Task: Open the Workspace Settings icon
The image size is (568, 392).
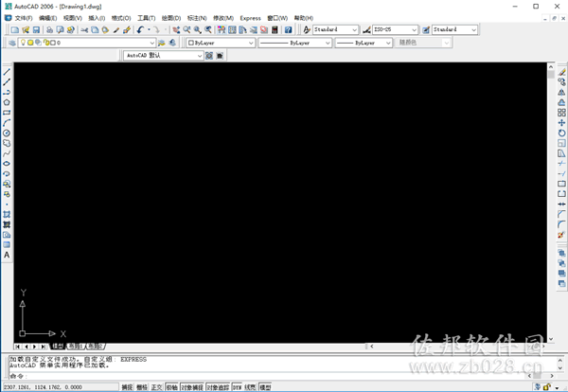Action: tap(209, 56)
